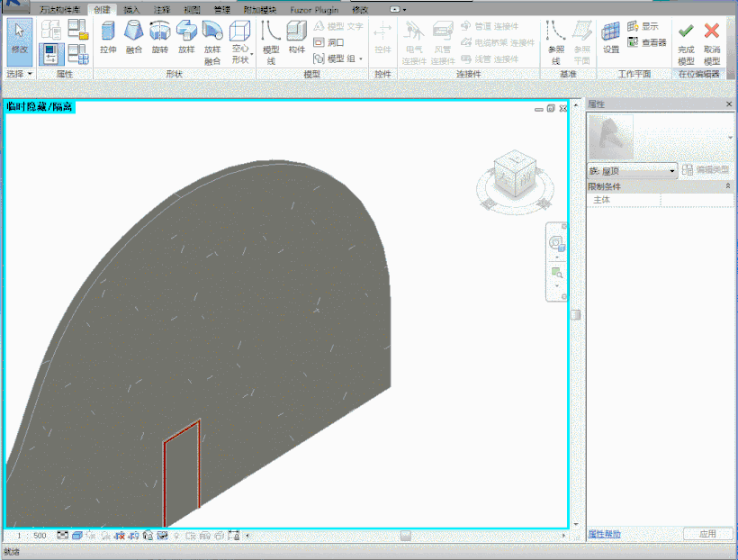The width and height of the screenshot is (738, 560).
Task: Open the 管理 Manage tab
Action: point(221,9)
